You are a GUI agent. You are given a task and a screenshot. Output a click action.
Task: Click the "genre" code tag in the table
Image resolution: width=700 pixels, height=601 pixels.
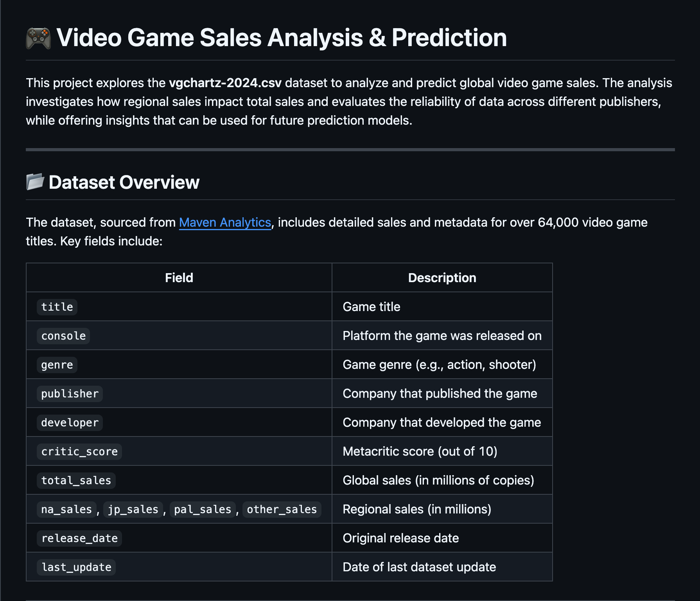[57, 365]
